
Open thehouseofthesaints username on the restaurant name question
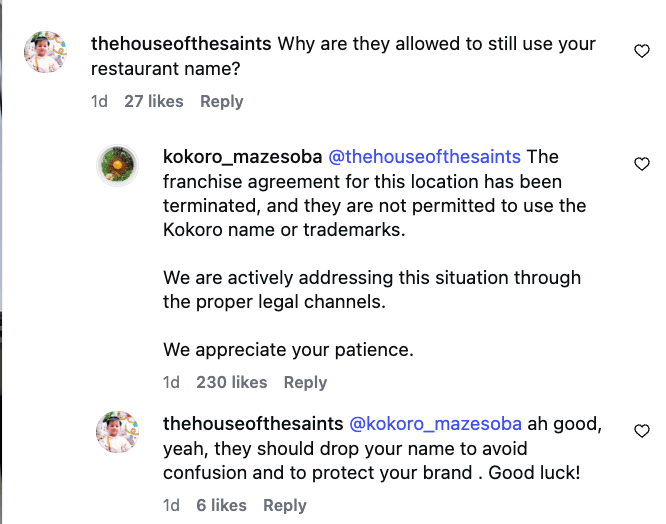coord(181,45)
